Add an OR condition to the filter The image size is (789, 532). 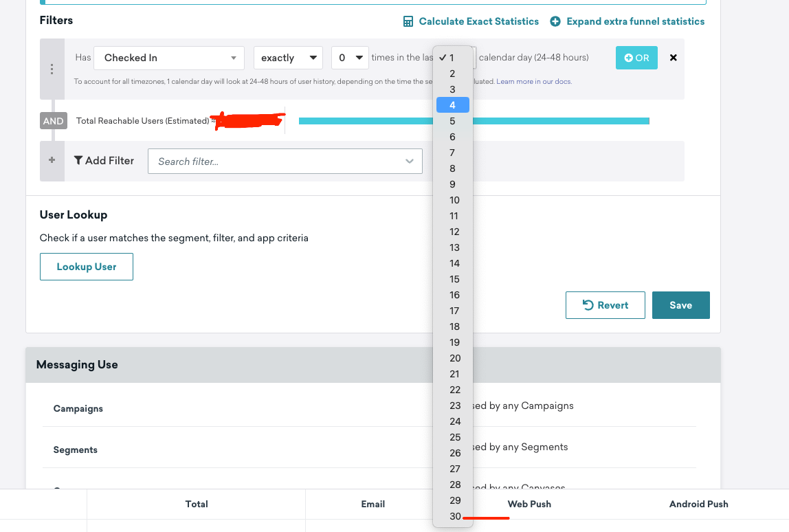tap(636, 58)
